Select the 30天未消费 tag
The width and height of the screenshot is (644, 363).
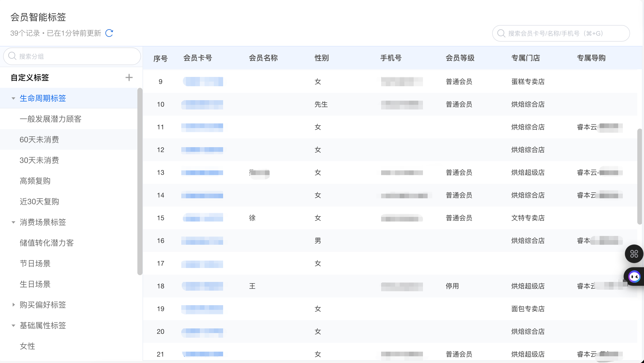click(39, 160)
